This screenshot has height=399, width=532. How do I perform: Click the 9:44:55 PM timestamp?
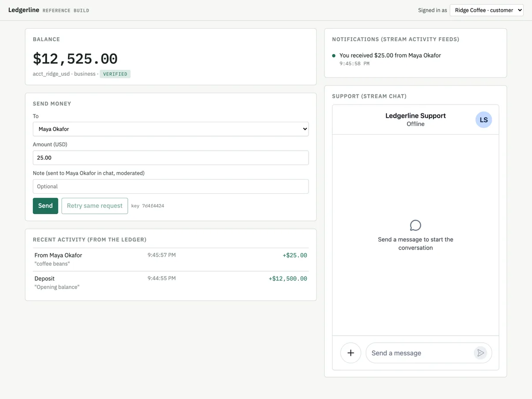[x=161, y=278]
